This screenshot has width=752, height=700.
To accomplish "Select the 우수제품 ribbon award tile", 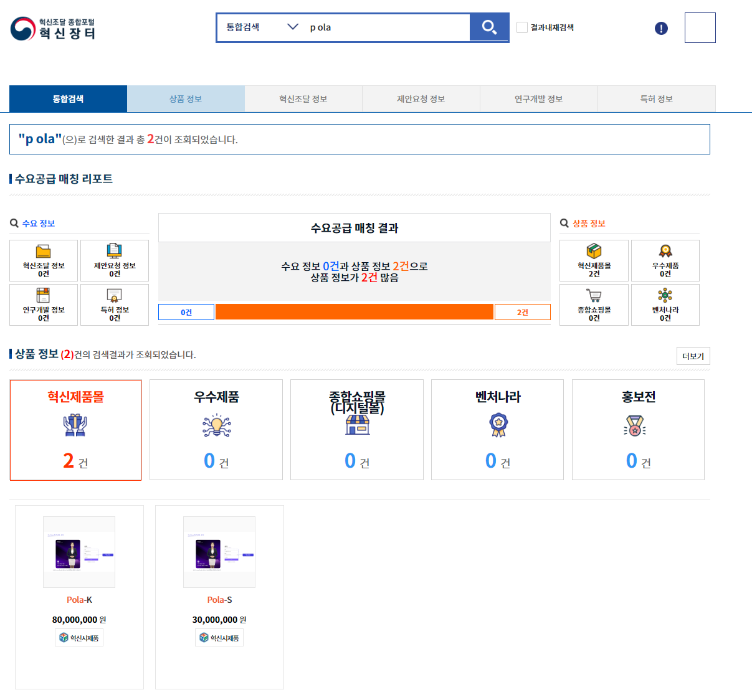I will coord(665,260).
